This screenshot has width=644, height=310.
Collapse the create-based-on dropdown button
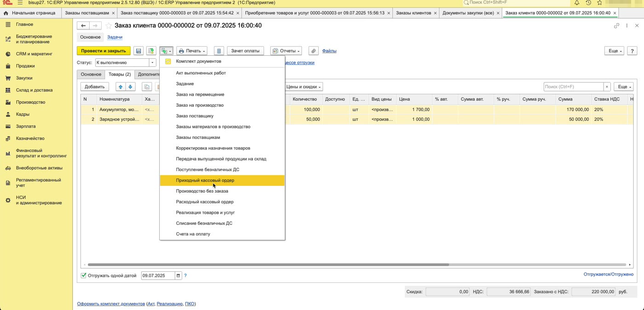click(x=167, y=51)
